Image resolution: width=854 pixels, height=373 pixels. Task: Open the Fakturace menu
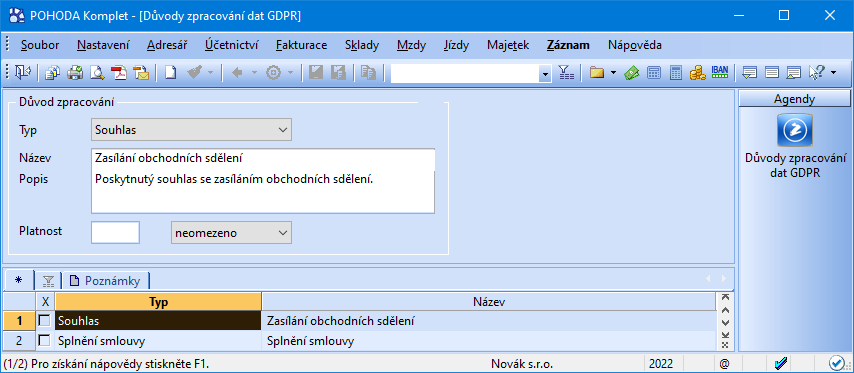(302, 45)
